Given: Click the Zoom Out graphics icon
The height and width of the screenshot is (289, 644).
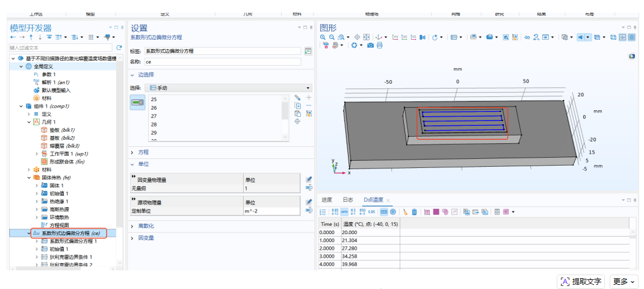Looking at the screenshot, I should click(332, 37).
